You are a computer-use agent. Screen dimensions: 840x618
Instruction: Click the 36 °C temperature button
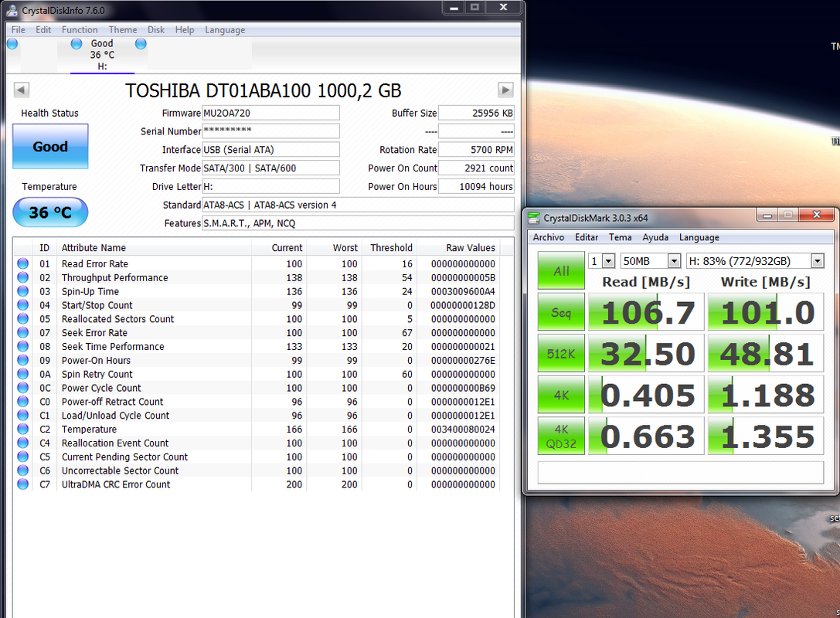pos(50,212)
